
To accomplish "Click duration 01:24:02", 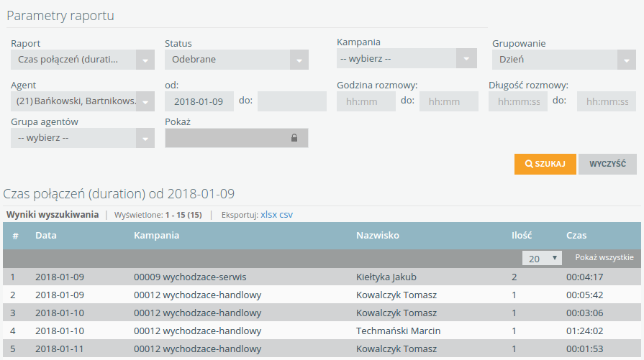I will [x=585, y=331].
